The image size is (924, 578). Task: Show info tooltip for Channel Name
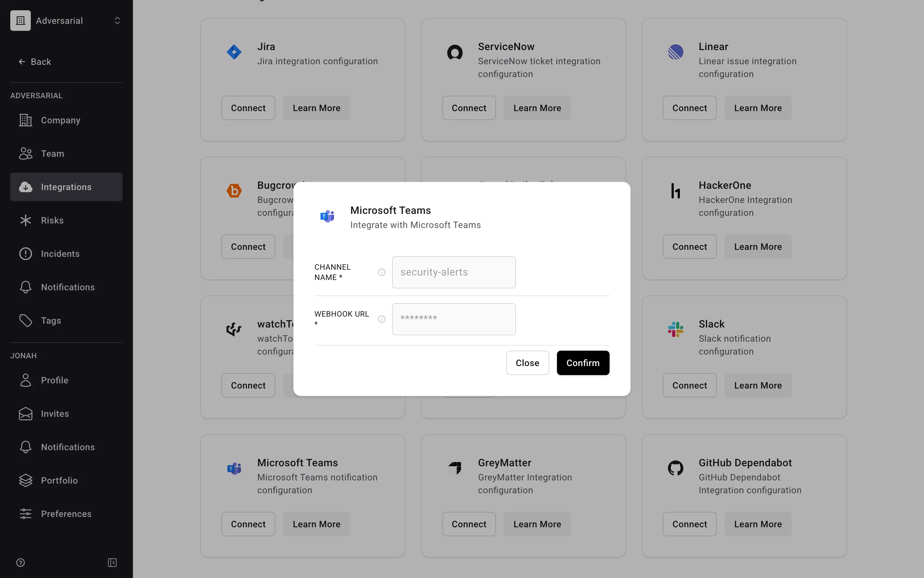point(381,272)
